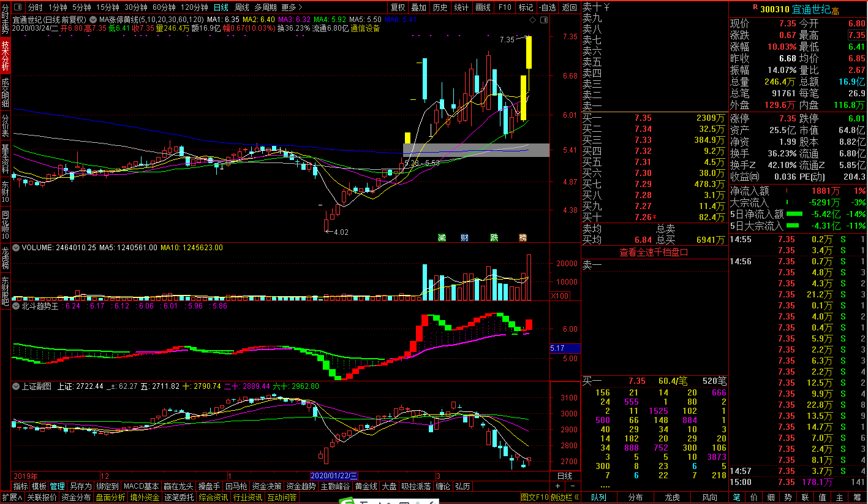Switch to 队列 order queue tab
The width and height of the screenshot is (868, 504).
pyautogui.click(x=599, y=497)
